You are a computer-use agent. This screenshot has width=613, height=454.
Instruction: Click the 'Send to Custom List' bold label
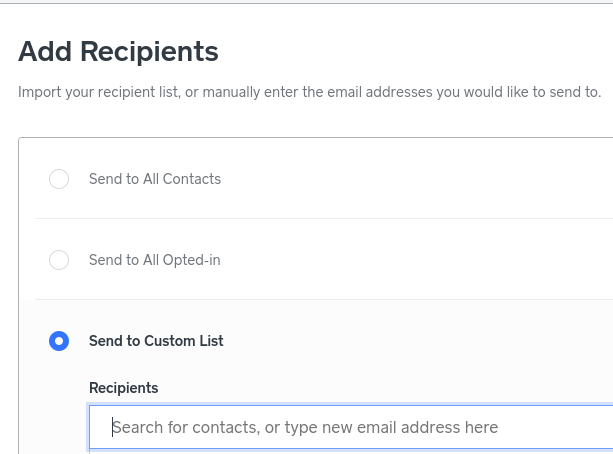pyautogui.click(x=156, y=341)
